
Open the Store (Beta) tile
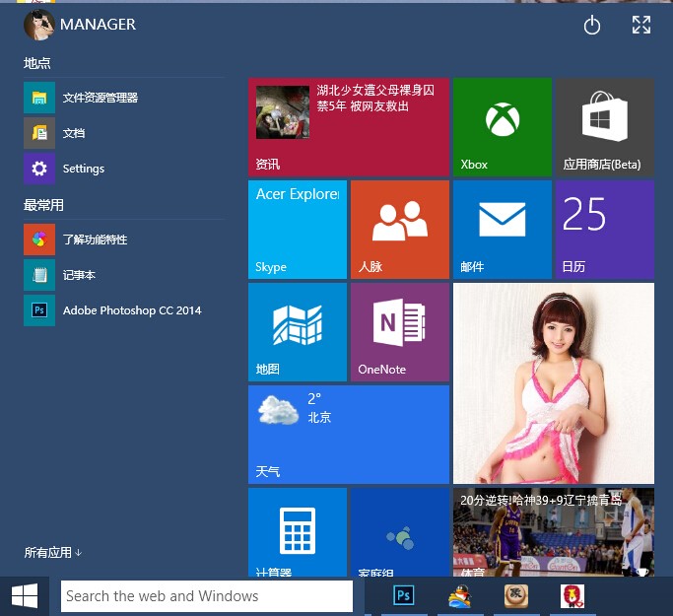[604, 127]
